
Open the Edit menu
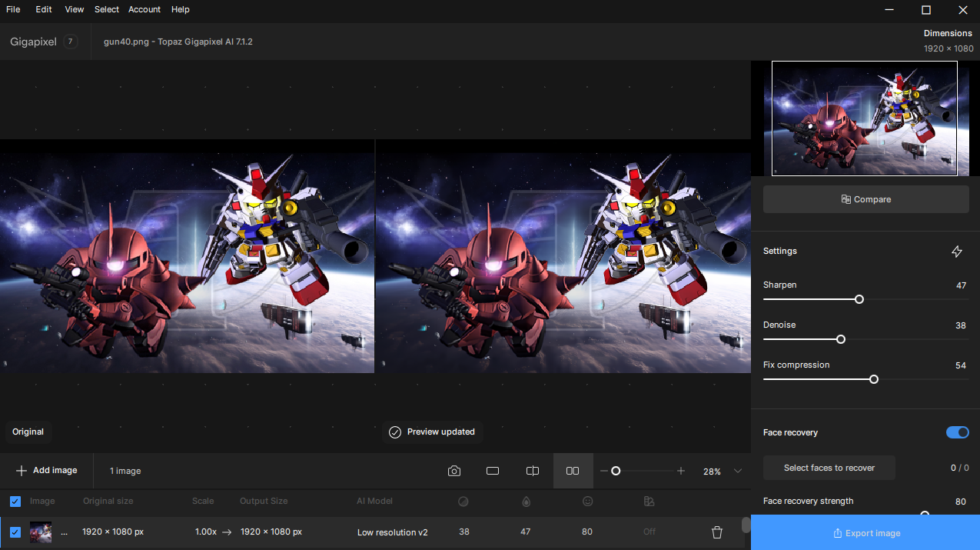pos(44,9)
